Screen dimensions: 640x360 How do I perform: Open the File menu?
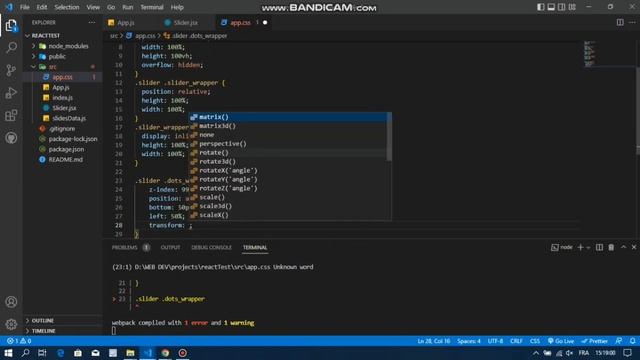24,7
